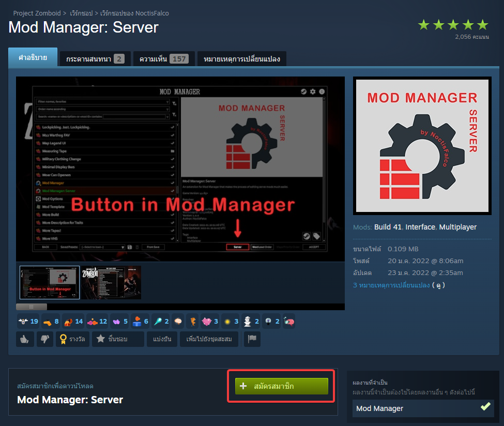Click the orange seahorse award icon
504x426 pixels.
click(x=192, y=321)
